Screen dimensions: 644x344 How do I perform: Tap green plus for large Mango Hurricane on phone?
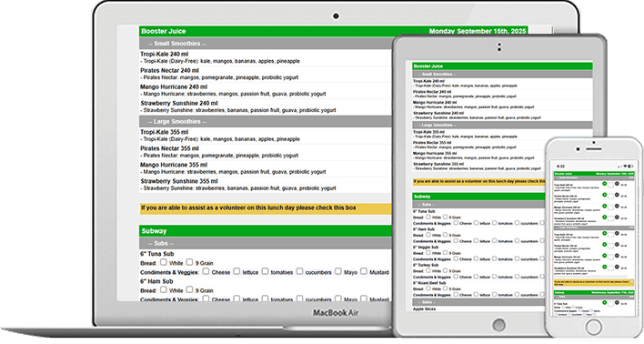[605, 255]
